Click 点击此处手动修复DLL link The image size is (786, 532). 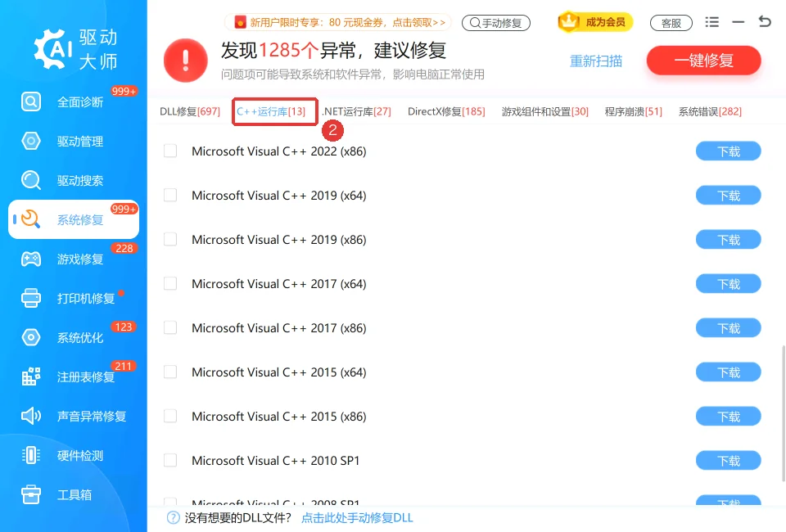click(x=357, y=517)
